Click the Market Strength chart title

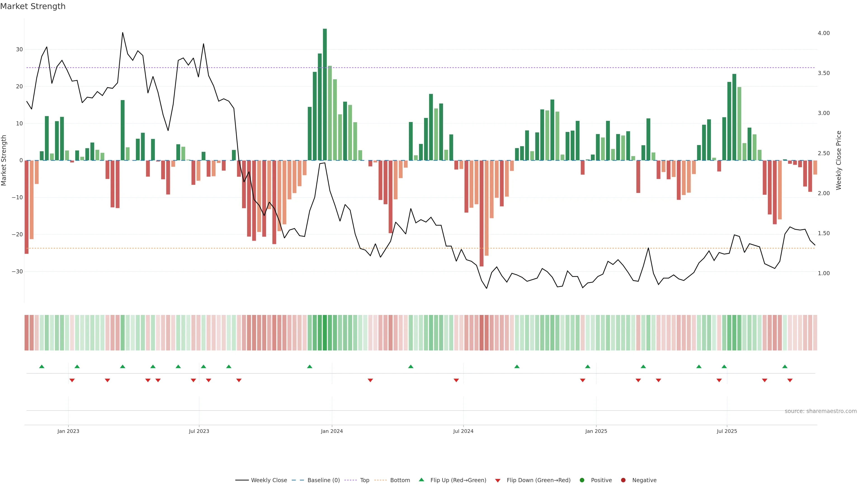[33, 6]
